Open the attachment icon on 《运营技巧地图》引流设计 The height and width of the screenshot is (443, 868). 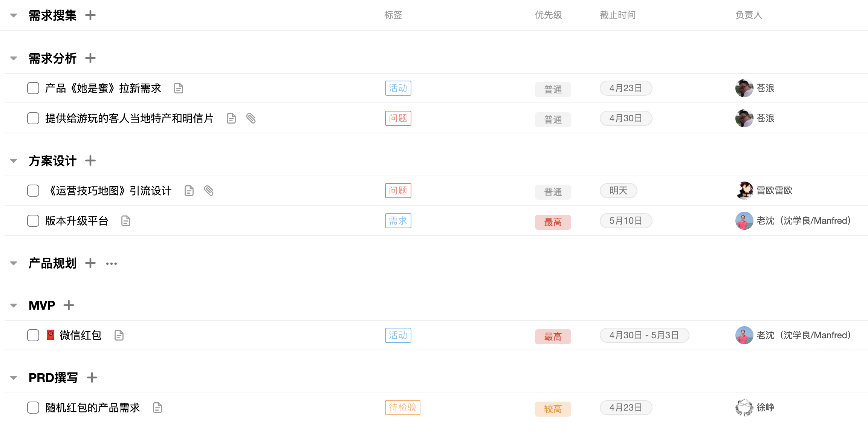coord(209,191)
